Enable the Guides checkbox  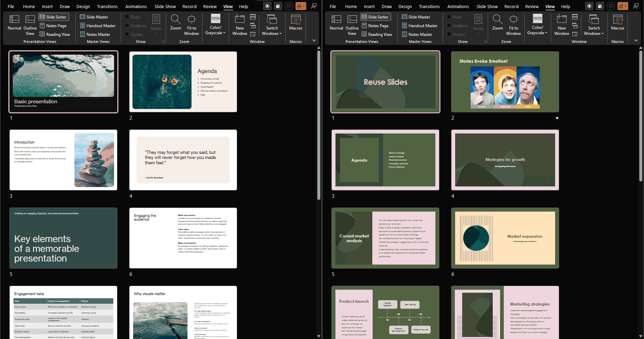pyautogui.click(x=127, y=34)
